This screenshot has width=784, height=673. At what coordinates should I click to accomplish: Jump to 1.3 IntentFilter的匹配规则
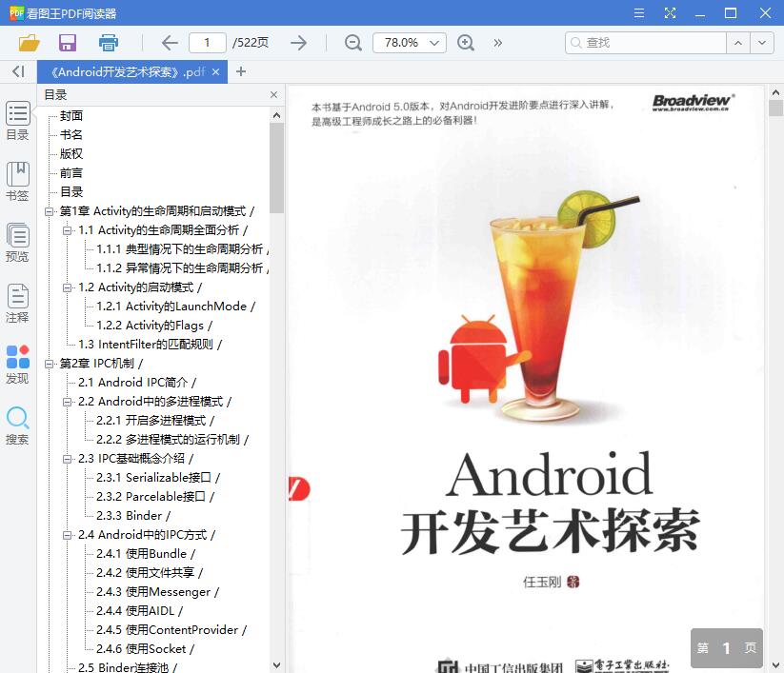coord(150,345)
